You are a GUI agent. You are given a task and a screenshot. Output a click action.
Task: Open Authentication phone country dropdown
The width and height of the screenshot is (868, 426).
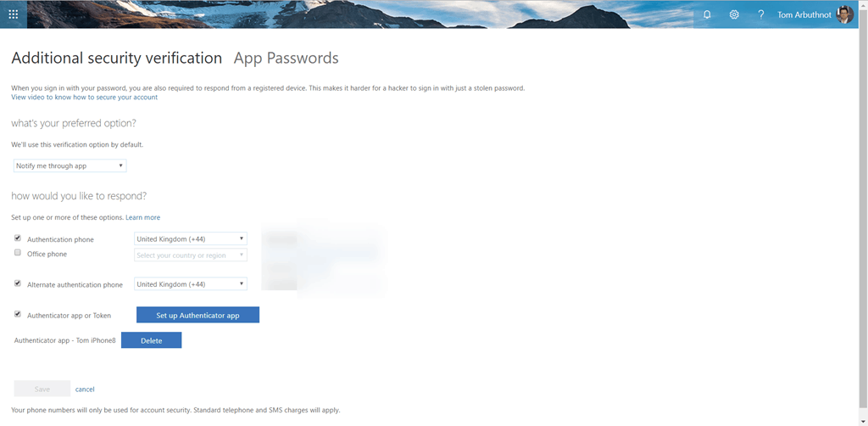(x=191, y=239)
